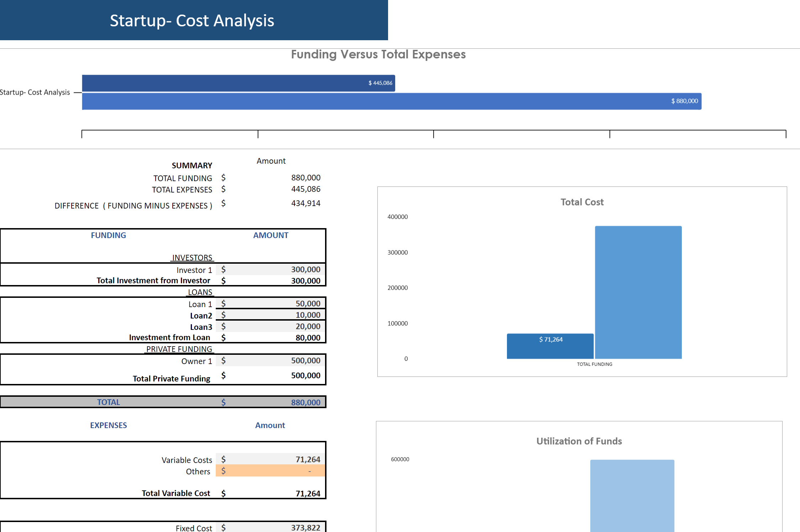The height and width of the screenshot is (532, 800).
Task: Select the tall light blue Total Cost bar
Action: [x=638, y=292]
